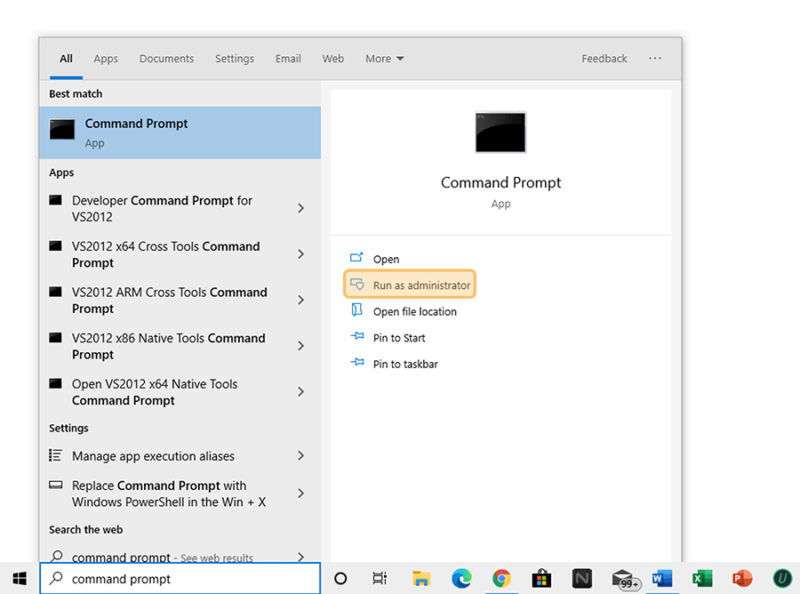Click the magnifier icon in search box
Viewport: 800px width, 594px height.
pos(56,578)
